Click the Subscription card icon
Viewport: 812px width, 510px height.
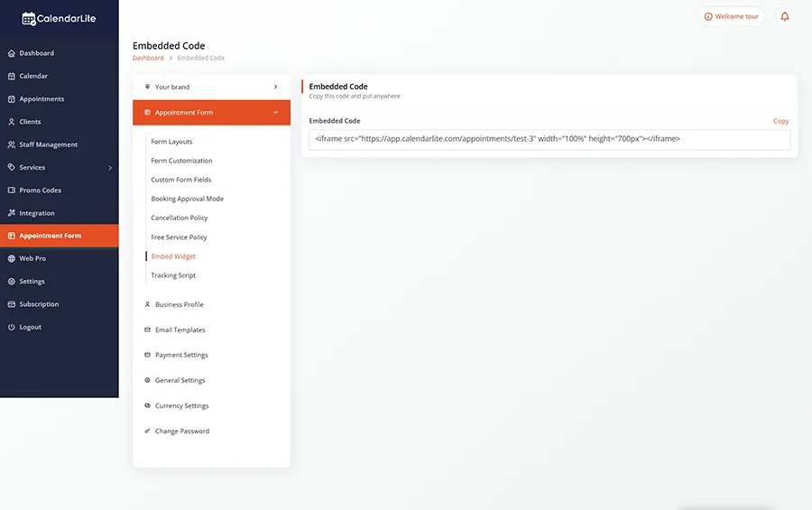[x=12, y=304]
